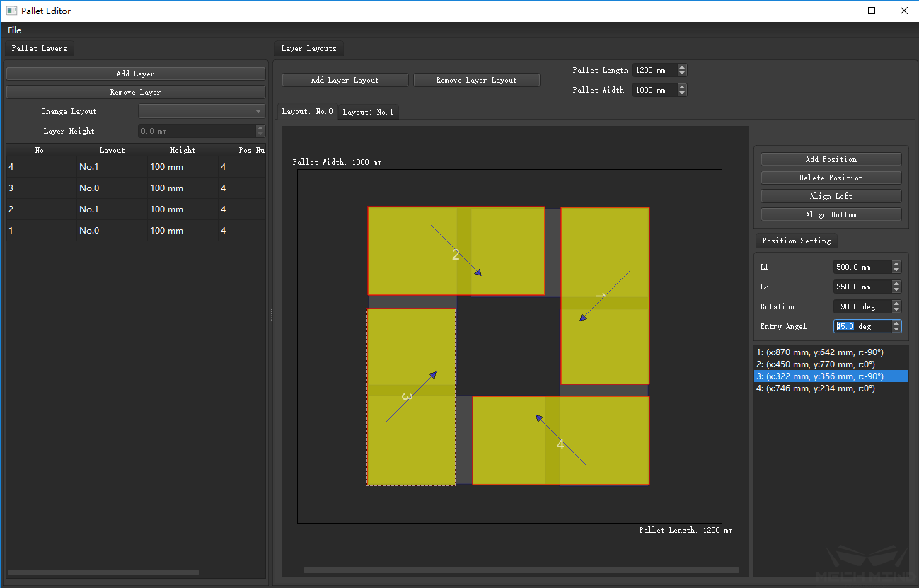Open the File menu
Viewport: 919px width, 588px height.
click(x=15, y=30)
